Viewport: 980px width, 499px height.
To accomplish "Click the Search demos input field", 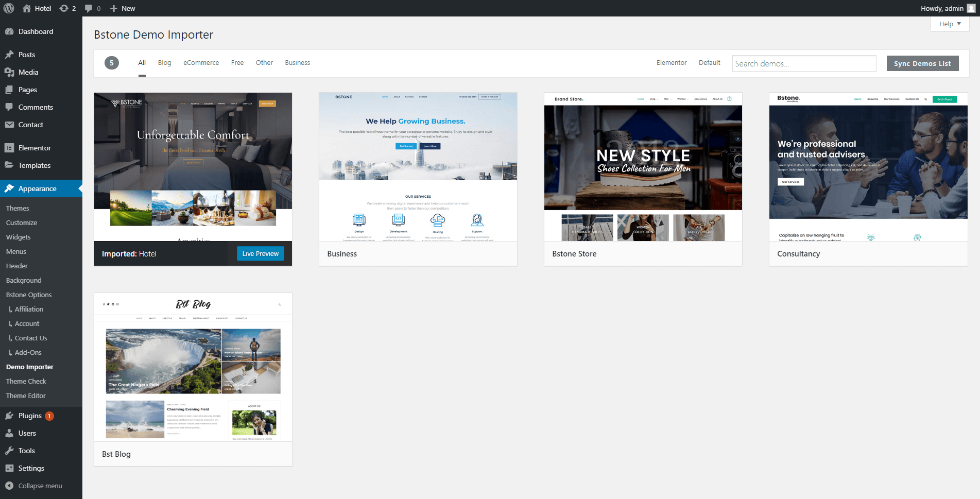I will (804, 63).
